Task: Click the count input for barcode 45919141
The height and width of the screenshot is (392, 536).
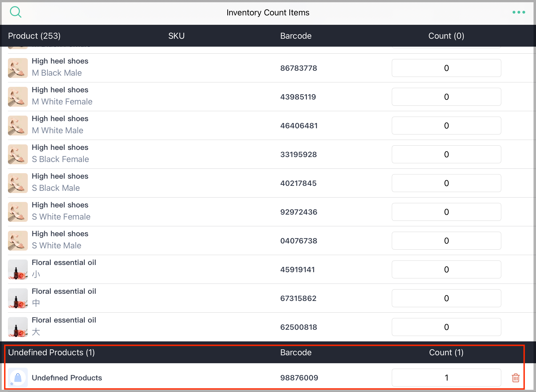Action: (446, 269)
